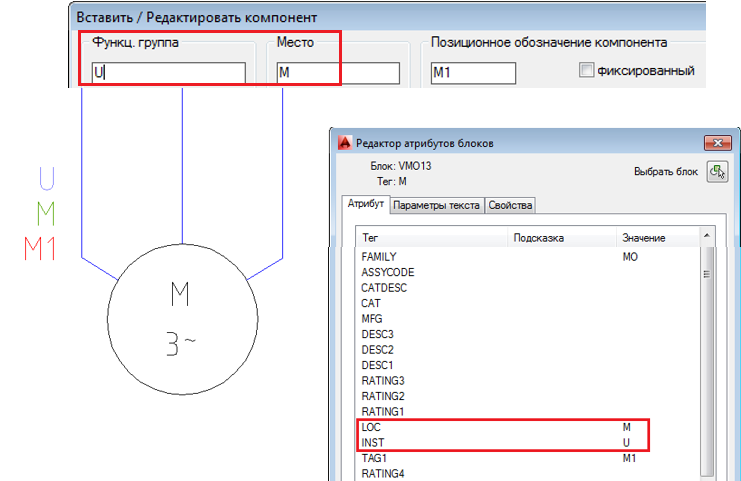Click the Значение column header

[x=657, y=238]
